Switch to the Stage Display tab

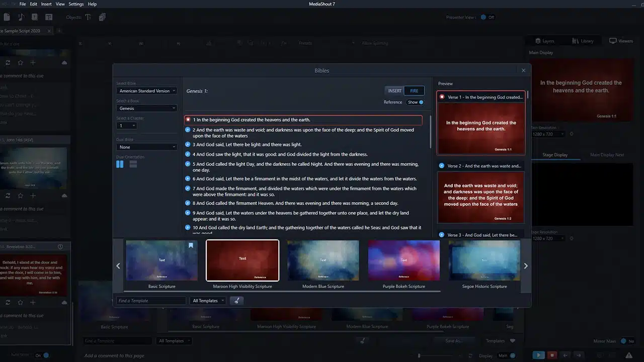click(x=555, y=154)
